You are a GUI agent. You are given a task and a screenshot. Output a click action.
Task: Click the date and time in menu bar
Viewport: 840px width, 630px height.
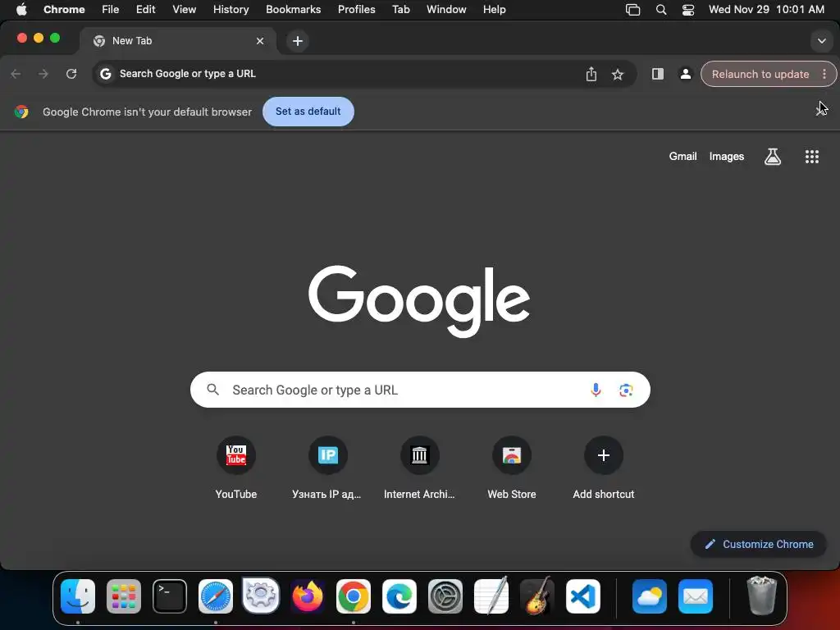pyautogui.click(x=766, y=9)
